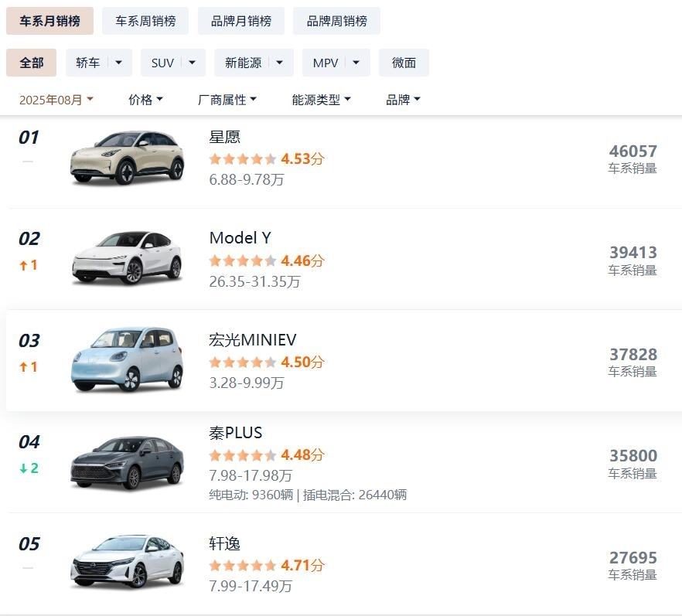The width and height of the screenshot is (682, 616).
Task: Switch to 品牌周销榜 tab
Action: (336, 21)
